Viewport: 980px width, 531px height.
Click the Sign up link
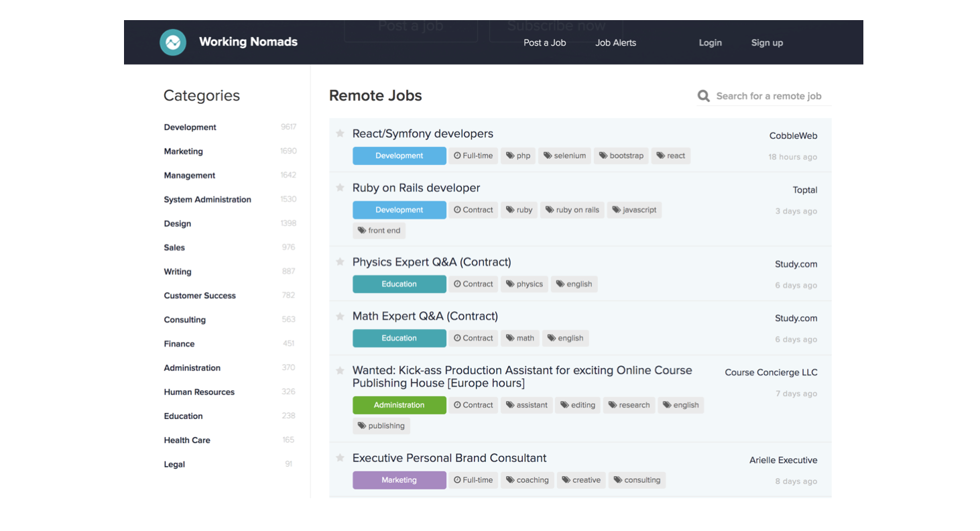tap(767, 43)
